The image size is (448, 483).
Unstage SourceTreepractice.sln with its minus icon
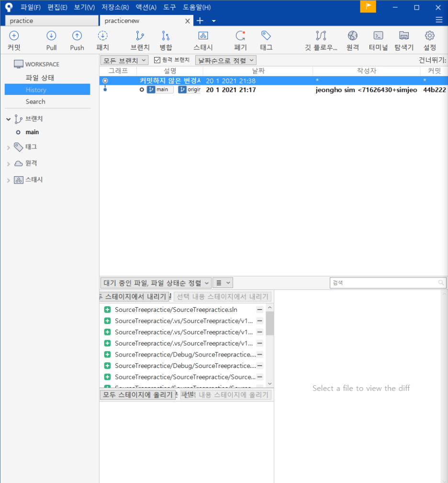click(x=260, y=310)
